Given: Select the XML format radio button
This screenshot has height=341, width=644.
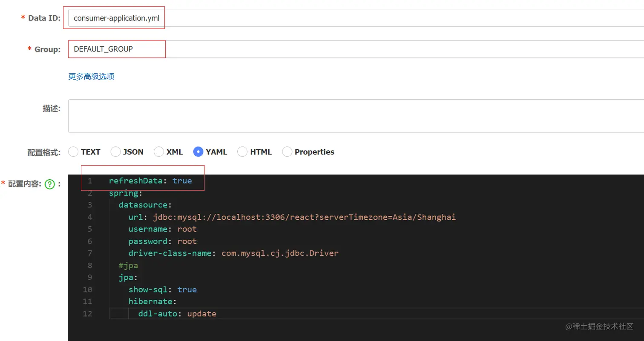Looking at the screenshot, I should pyautogui.click(x=159, y=152).
